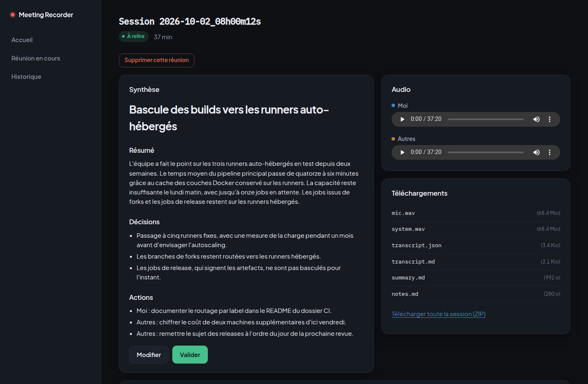Click the (3.4 Kio) size label
The height and width of the screenshot is (384, 588).
tap(550, 246)
